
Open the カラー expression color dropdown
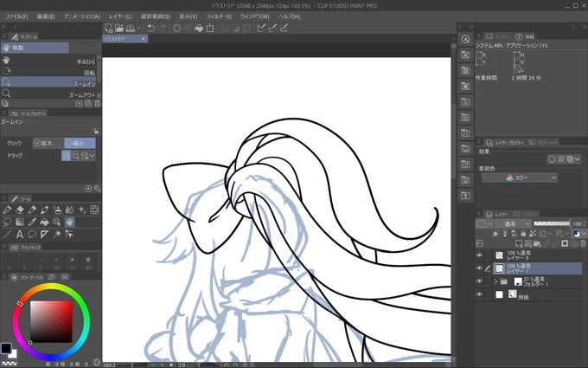(x=520, y=178)
